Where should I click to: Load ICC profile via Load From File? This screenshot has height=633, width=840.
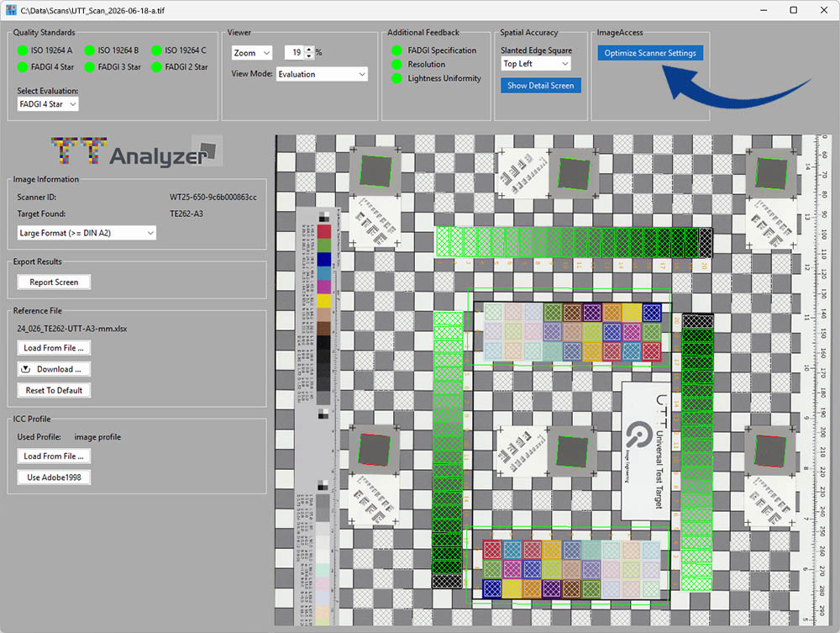tap(54, 456)
